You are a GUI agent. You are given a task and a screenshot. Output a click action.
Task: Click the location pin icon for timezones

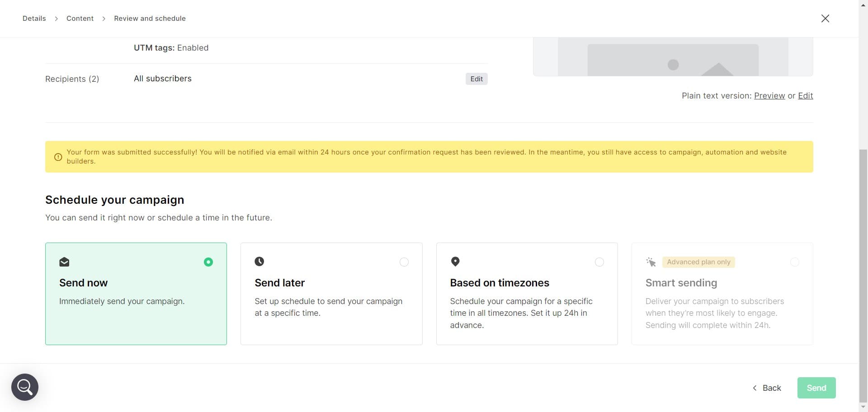point(455,262)
